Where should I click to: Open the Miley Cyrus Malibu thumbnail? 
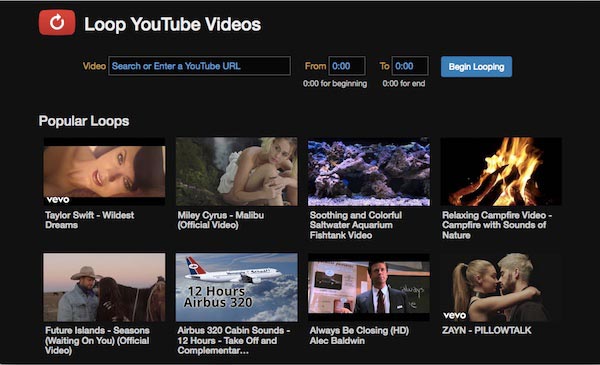[236, 171]
